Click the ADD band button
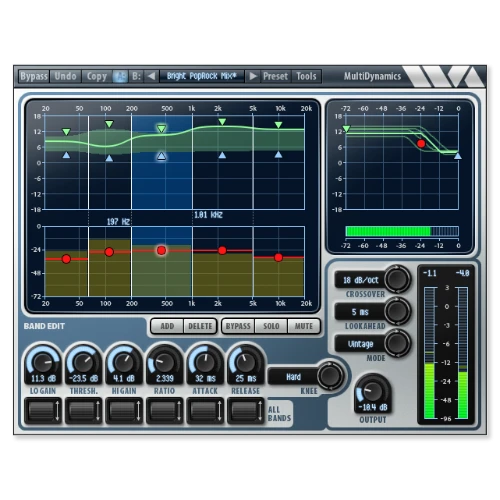This screenshot has width=500, height=500. click(x=167, y=326)
